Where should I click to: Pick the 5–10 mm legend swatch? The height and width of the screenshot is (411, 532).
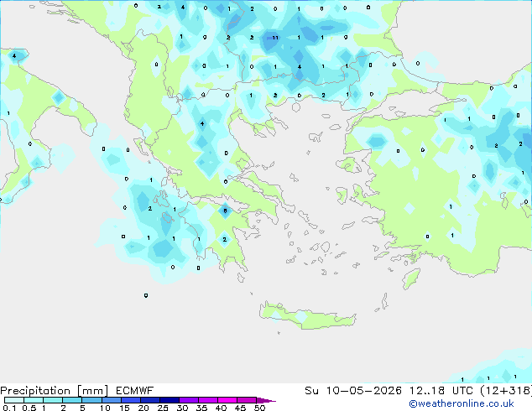(x=91, y=400)
